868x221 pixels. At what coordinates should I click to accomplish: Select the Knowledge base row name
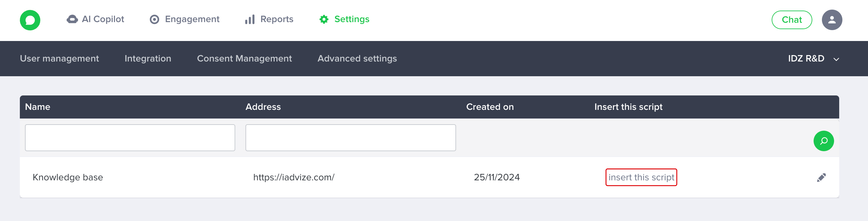click(68, 177)
